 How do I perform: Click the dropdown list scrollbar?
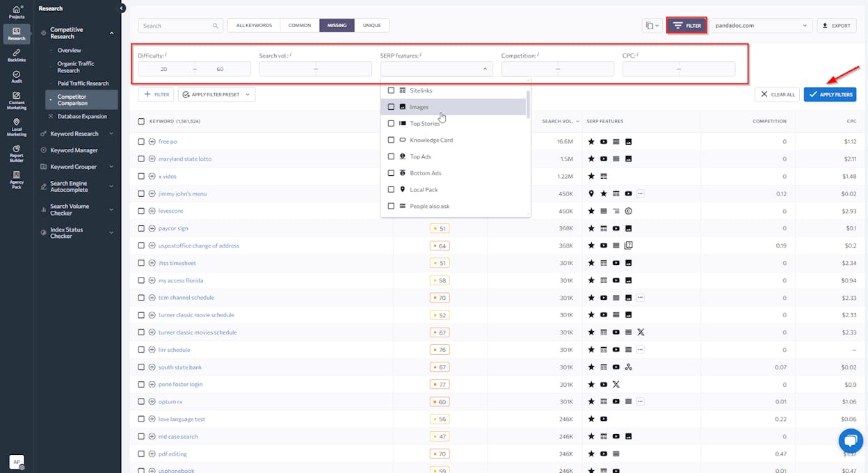[x=527, y=104]
